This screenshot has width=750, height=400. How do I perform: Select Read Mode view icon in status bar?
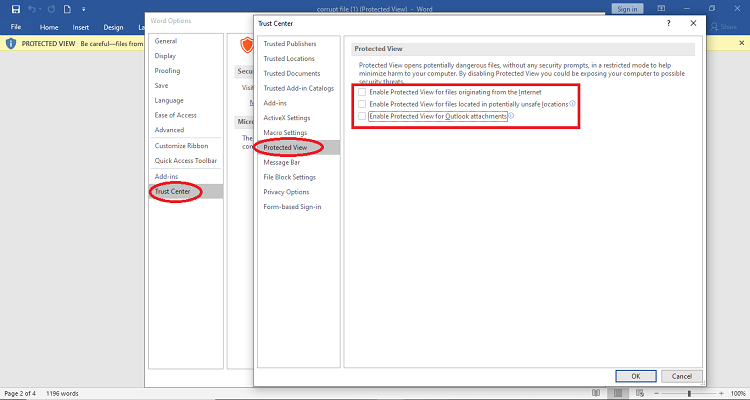(596, 393)
